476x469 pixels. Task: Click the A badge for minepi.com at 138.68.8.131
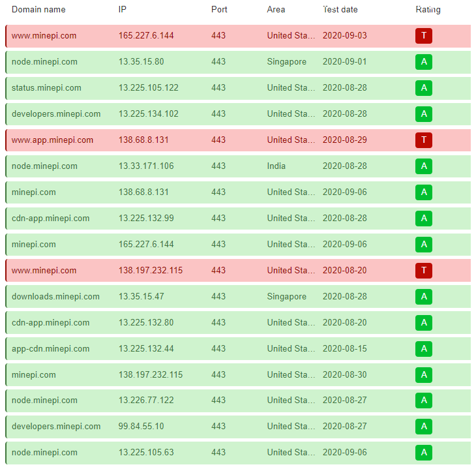[x=423, y=192]
